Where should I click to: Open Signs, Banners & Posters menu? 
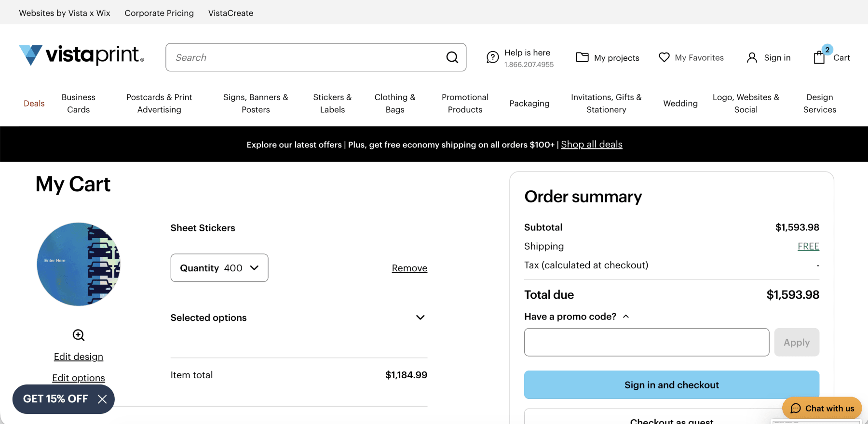click(256, 104)
